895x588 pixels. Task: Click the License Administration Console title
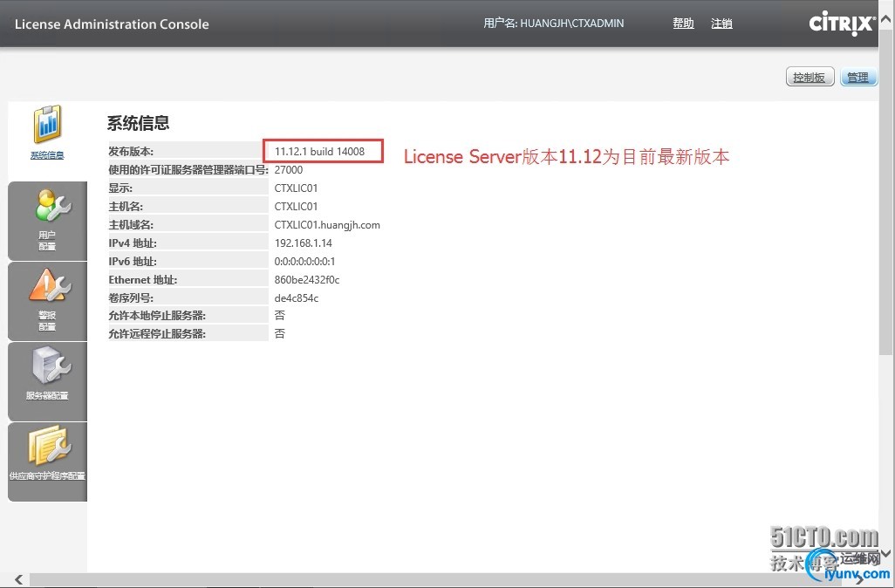pos(112,24)
